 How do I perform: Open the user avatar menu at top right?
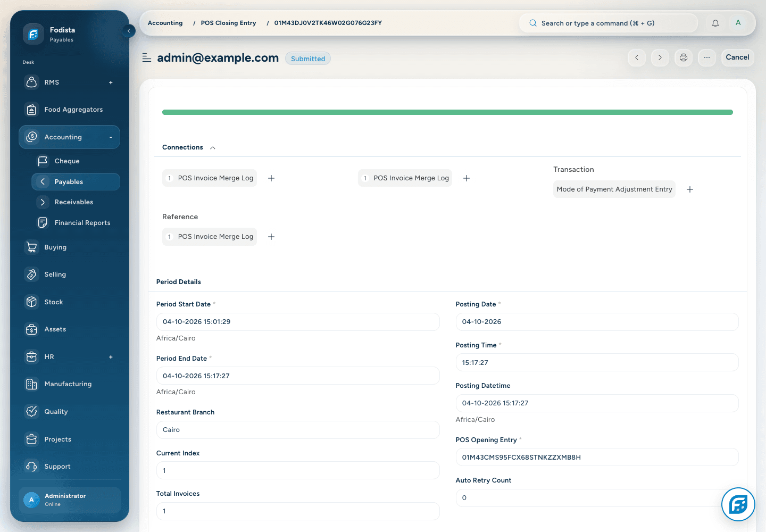click(x=738, y=23)
